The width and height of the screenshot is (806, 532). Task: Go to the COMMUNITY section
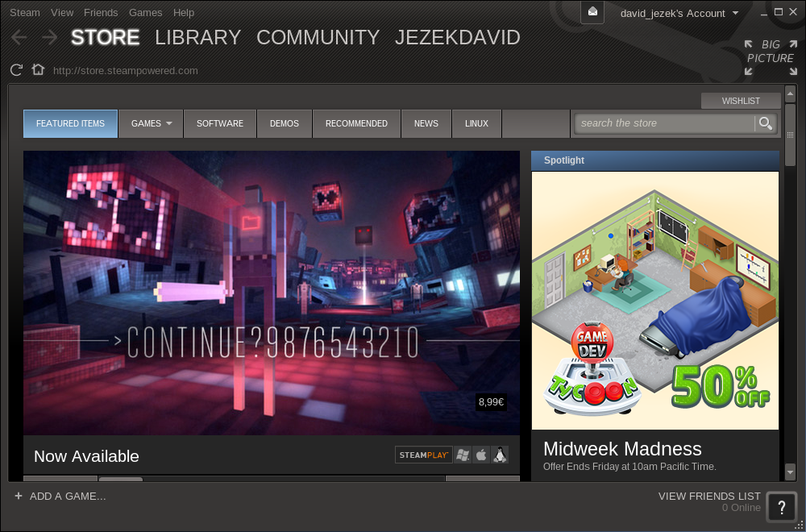(318, 38)
